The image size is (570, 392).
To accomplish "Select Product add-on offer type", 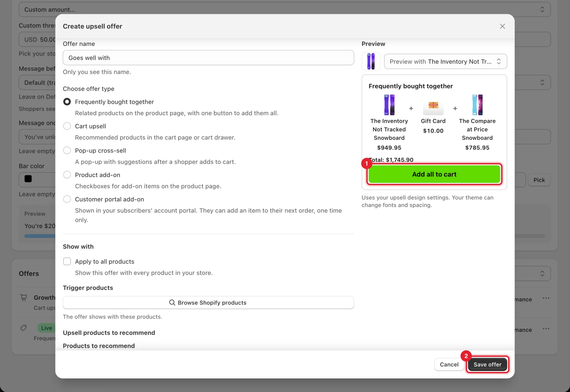I will [67, 175].
